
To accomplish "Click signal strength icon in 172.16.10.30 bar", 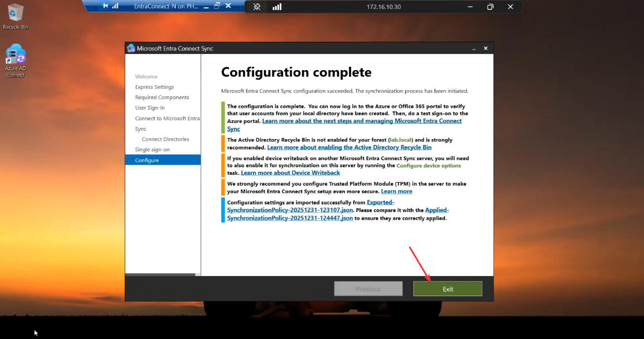I will (x=277, y=7).
